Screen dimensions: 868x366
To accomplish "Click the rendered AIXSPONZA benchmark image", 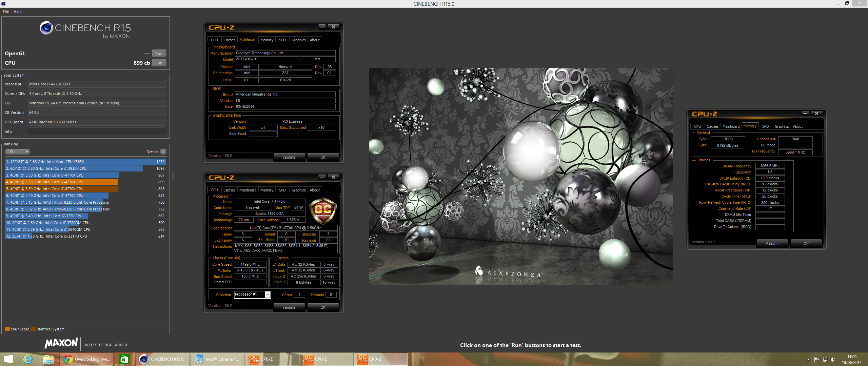I will (520, 176).
